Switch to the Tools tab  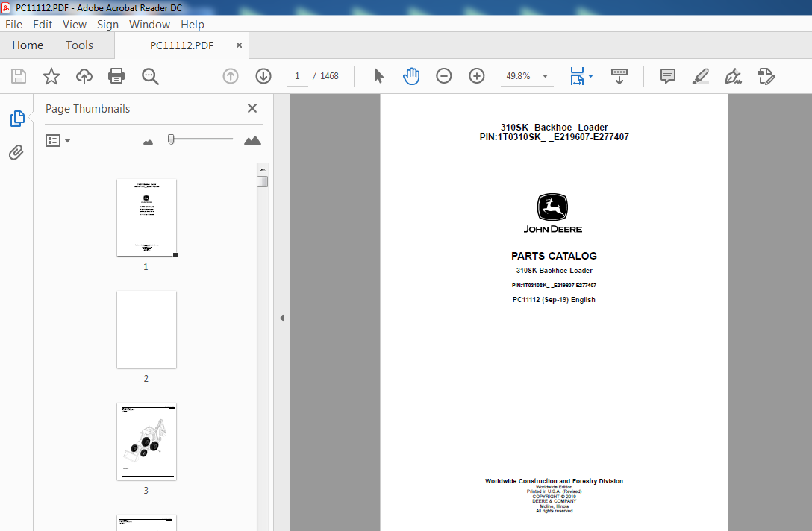coord(79,45)
